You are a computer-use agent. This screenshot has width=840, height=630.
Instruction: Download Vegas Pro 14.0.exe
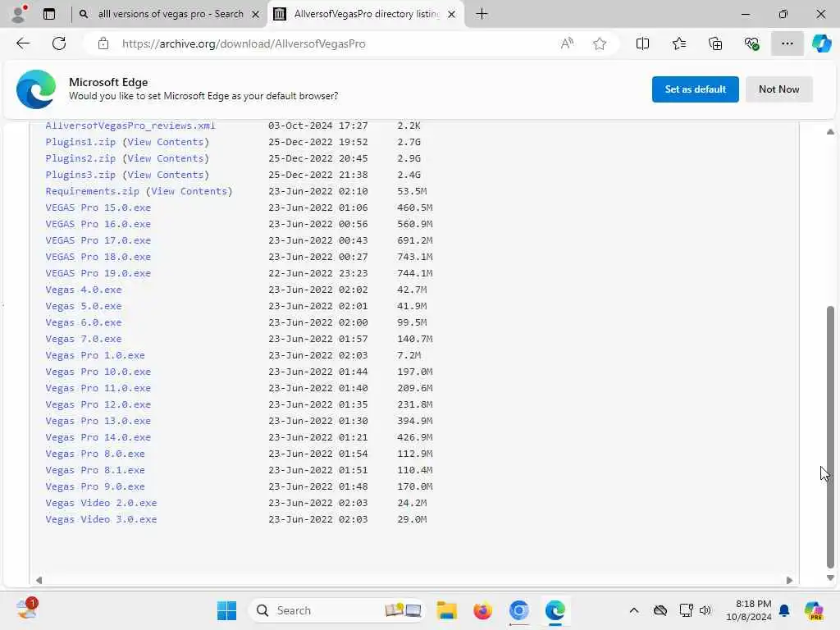pyautogui.click(x=98, y=437)
